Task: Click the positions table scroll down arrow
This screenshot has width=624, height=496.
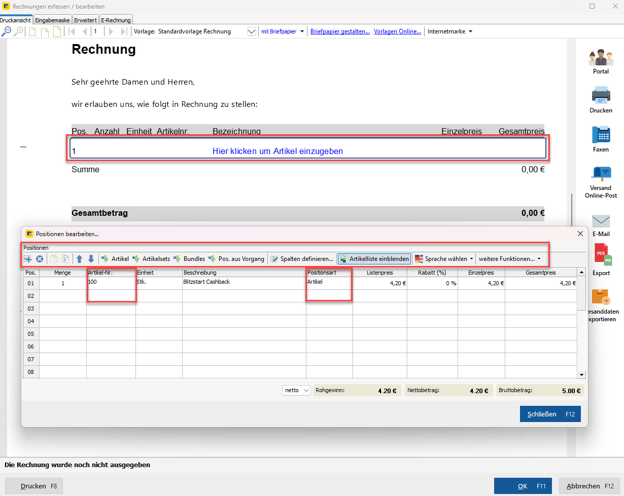Action: coord(582,375)
